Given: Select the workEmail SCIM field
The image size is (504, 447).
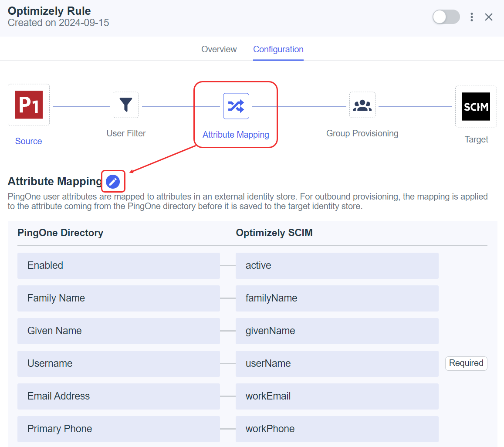Looking at the screenshot, I should [x=337, y=396].
